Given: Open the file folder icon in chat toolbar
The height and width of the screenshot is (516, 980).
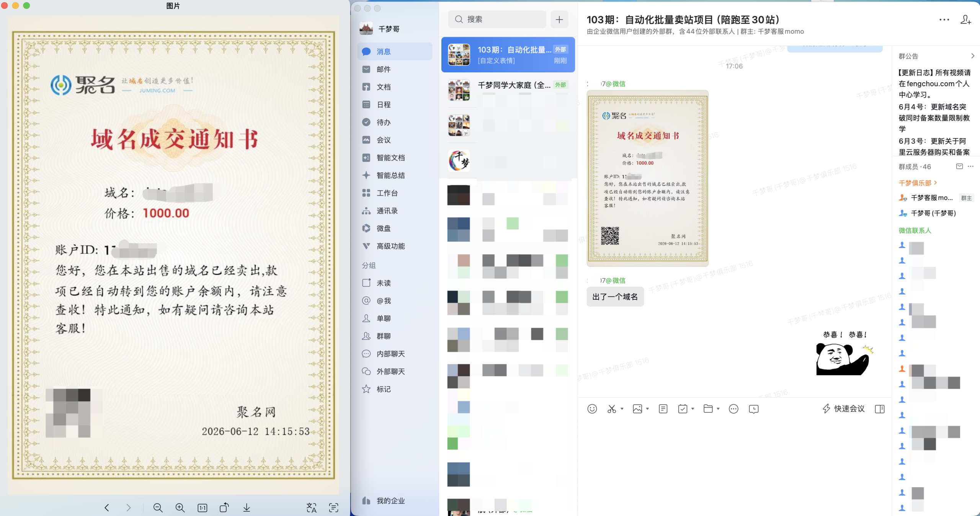Looking at the screenshot, I should click(708, 409).
